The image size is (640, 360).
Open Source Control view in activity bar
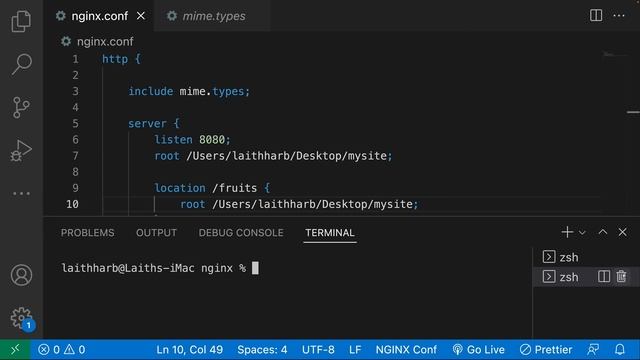pos(21,107)
